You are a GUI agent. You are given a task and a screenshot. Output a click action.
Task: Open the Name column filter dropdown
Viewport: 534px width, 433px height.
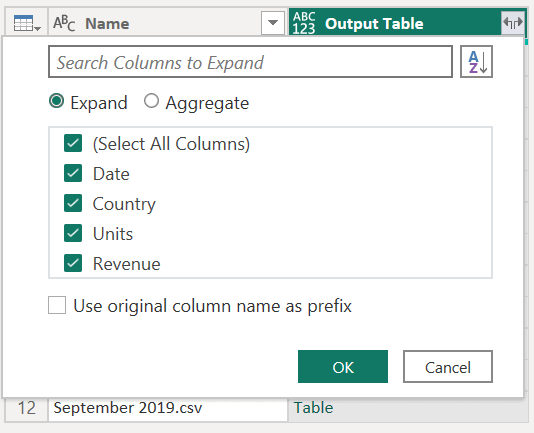tap(273, 23)
